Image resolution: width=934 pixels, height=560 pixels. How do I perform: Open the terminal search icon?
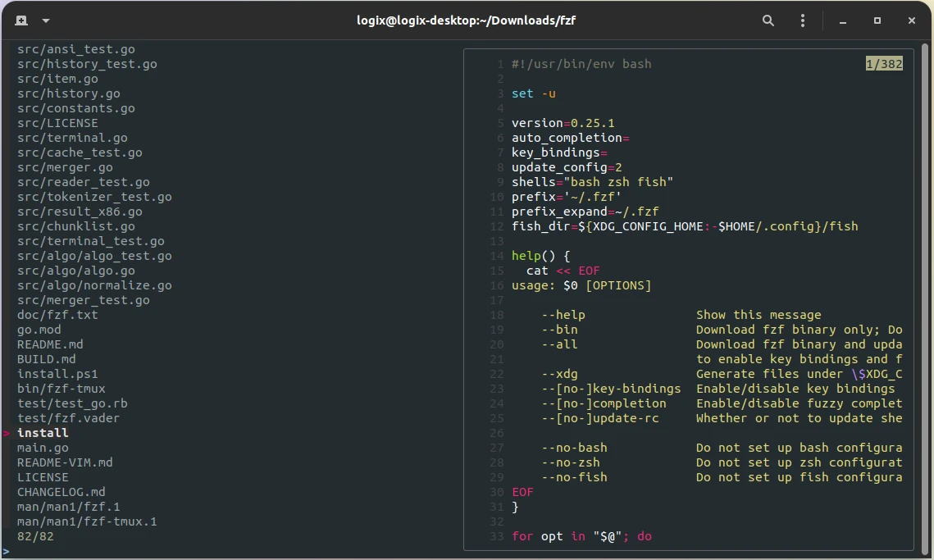tap(768, 20)
